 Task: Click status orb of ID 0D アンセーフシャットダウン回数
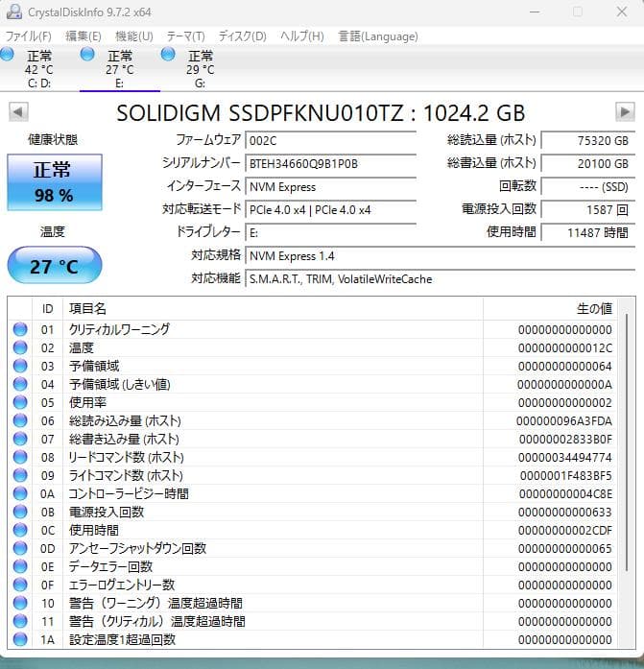[20, 548]
